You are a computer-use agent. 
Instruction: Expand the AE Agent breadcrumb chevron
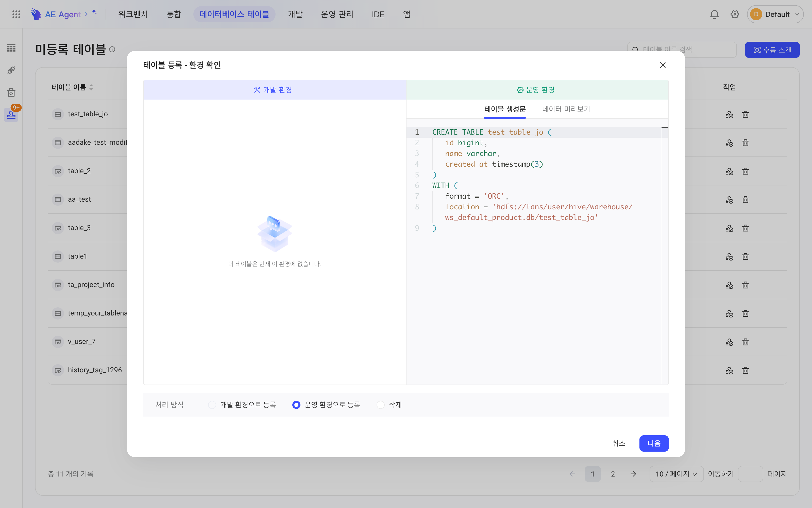point(86,14)
